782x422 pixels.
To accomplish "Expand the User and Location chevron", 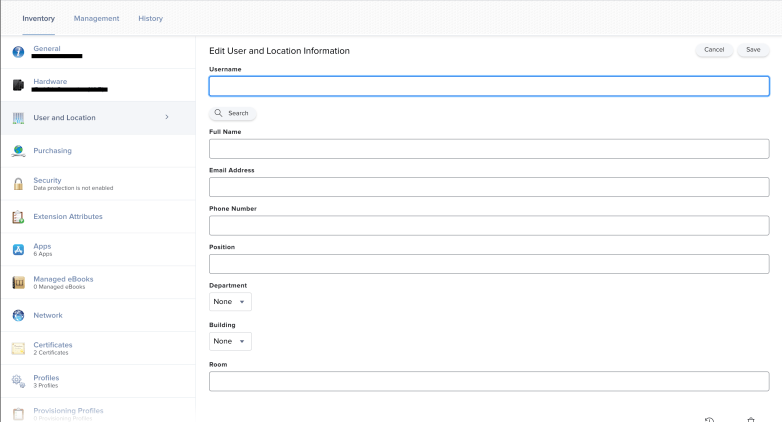I will pos(167,118).
